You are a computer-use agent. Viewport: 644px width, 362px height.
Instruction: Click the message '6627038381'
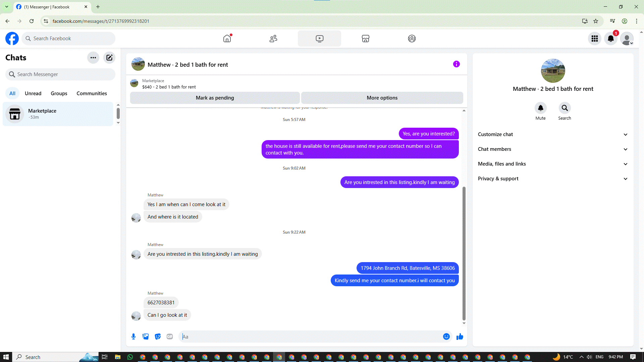tap(161, 303)
